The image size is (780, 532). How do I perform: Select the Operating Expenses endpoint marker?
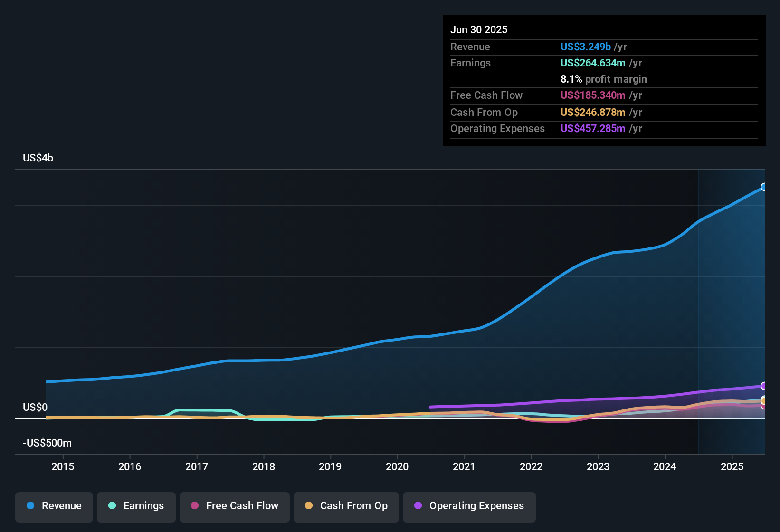tap(763, 386)
